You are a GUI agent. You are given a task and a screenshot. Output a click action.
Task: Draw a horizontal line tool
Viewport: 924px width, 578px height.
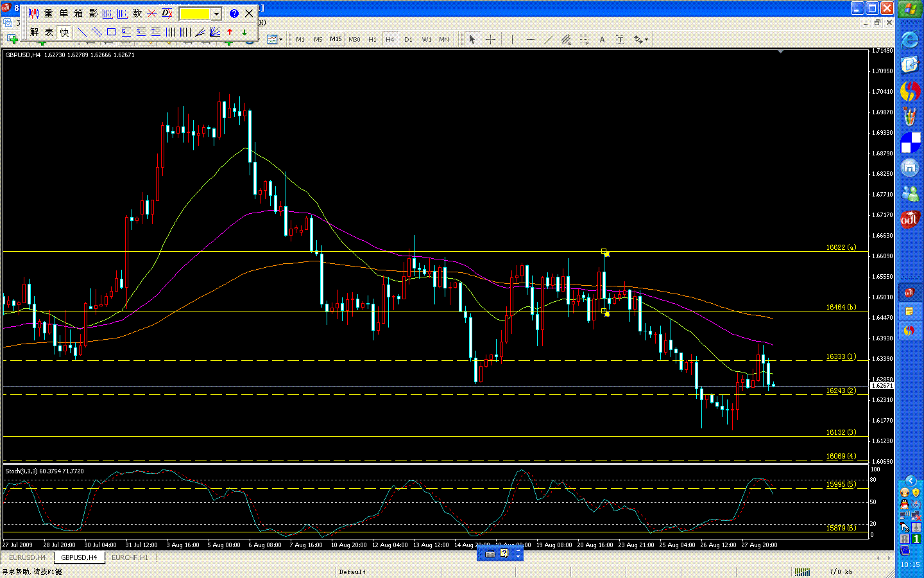pos(530,40)
